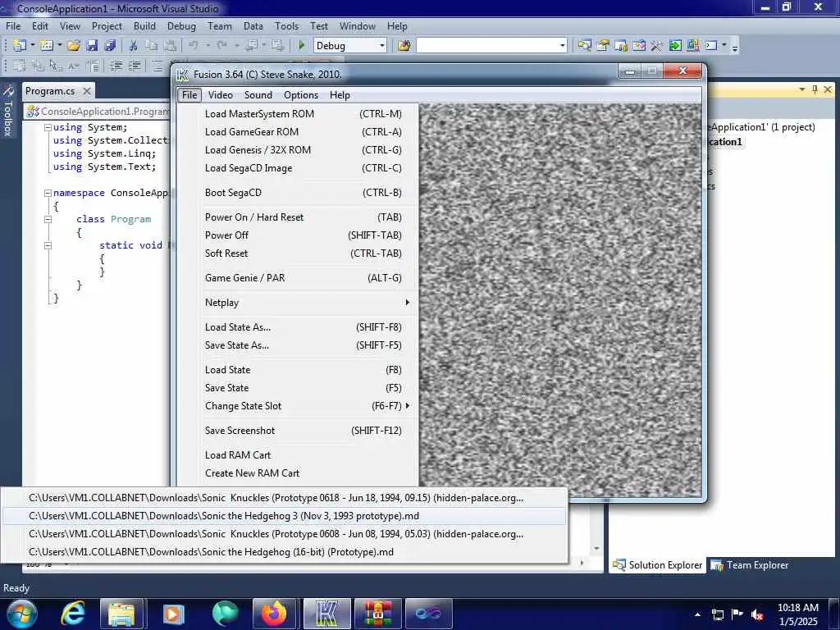Click New Project icon in Visual Studio toolbar

[19, 46]
